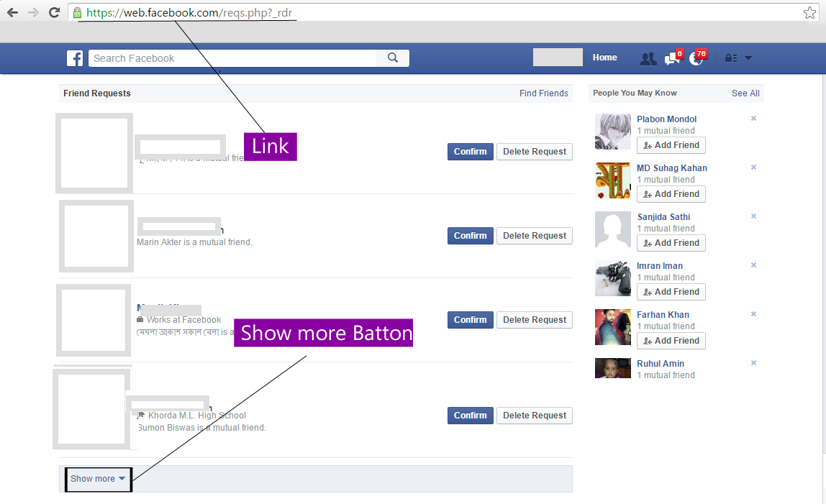Confirm the request with Marin Akter mutual friend

471,236
